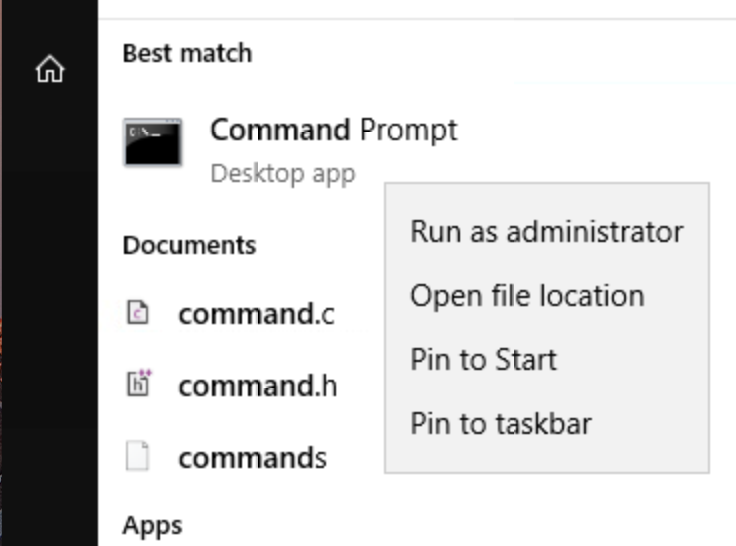Image resolution: width=736 pixels, height=546 pixels.
Task: Open the command.h file name
Action: pos(257,386)
